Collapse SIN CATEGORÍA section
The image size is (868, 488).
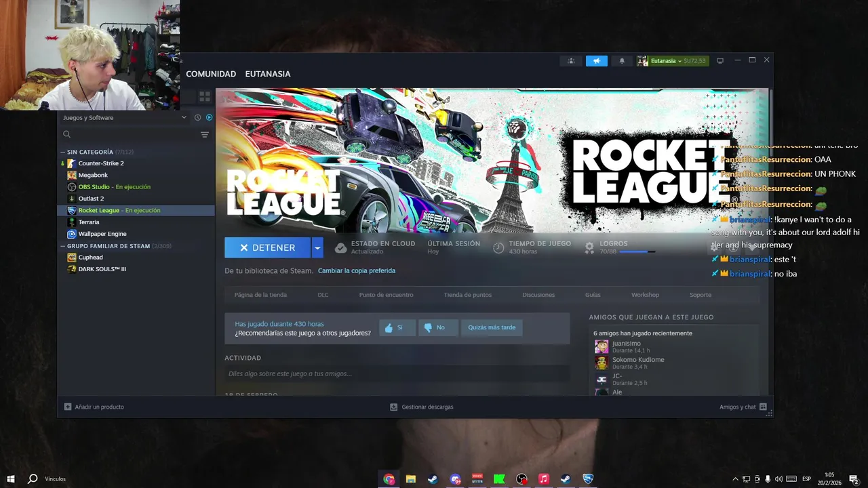click(62, 152)
